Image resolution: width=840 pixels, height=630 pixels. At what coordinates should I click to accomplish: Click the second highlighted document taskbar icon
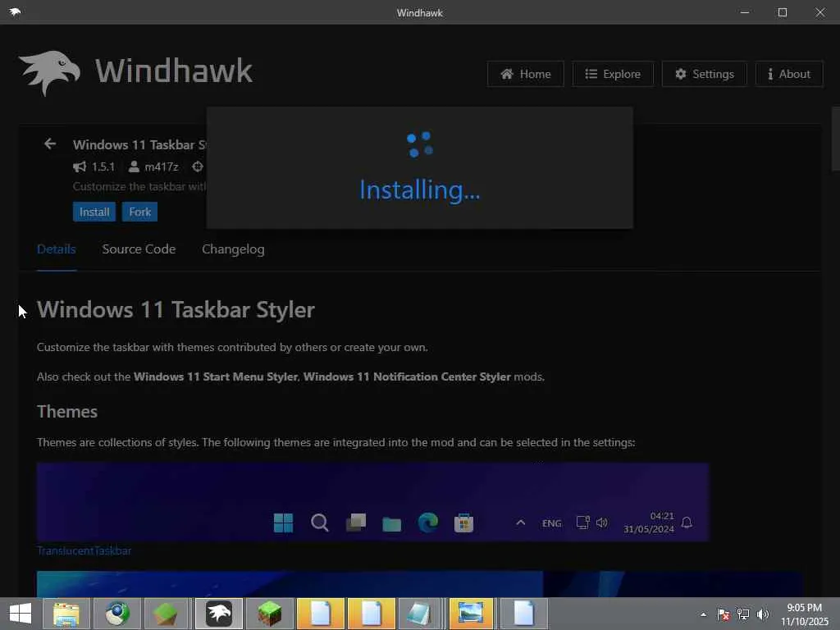(372, 614)
